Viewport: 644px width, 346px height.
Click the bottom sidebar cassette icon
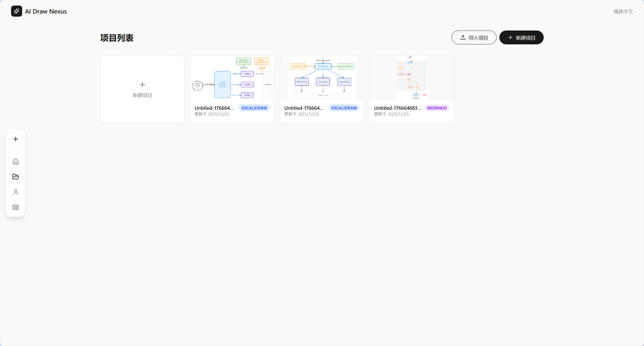[16, 207]
